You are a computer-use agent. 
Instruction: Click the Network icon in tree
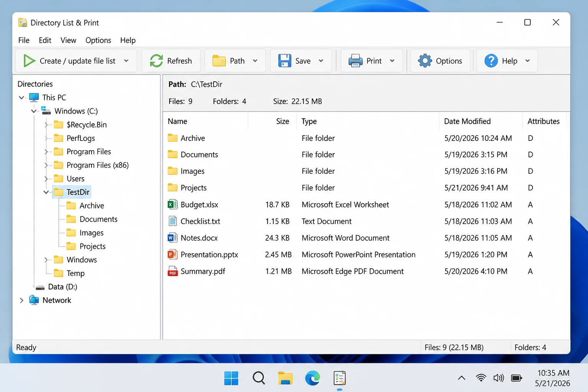tap(34, 300)
